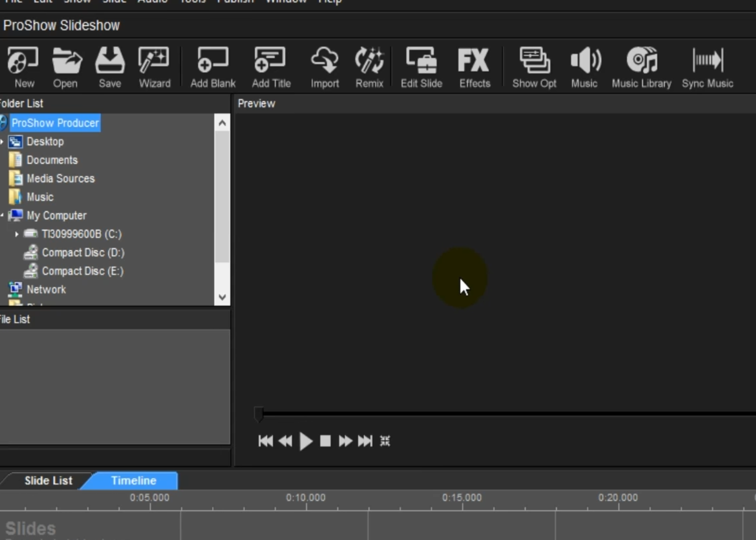Switch to the Slide List tab
This screenshot has width=756, height=540.
(x=48, y=481)
